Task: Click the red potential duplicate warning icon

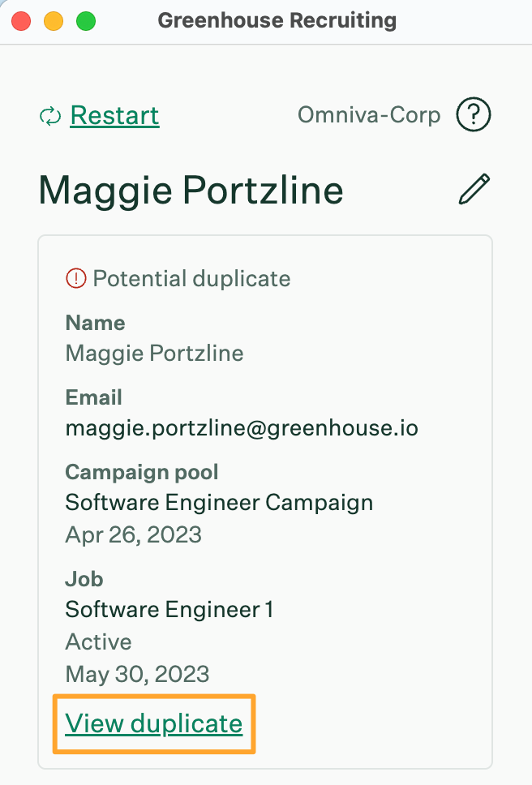Action: click(76, 278)
